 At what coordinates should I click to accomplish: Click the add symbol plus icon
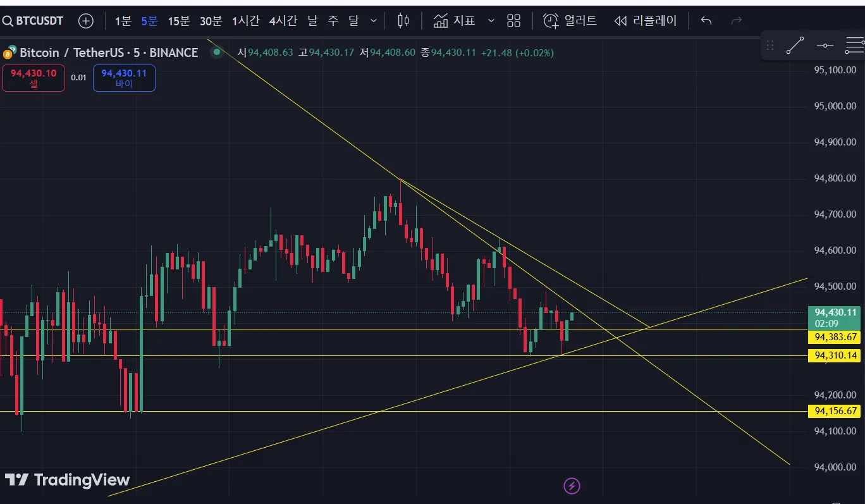(85, 21)
